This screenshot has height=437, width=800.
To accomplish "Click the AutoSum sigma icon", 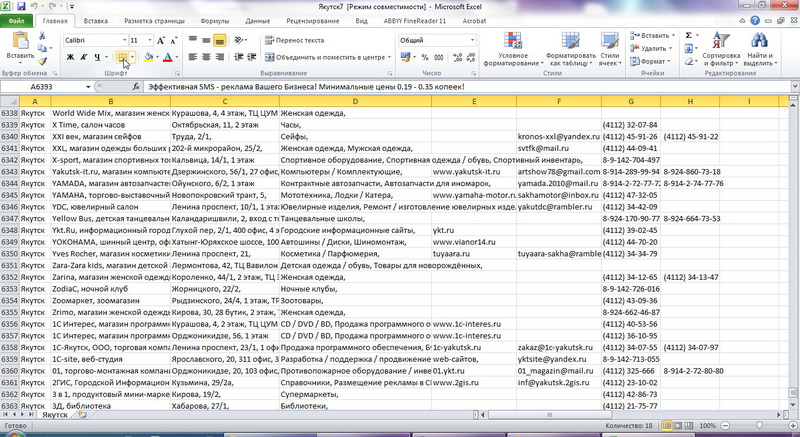I will click(x=689, y=36).
